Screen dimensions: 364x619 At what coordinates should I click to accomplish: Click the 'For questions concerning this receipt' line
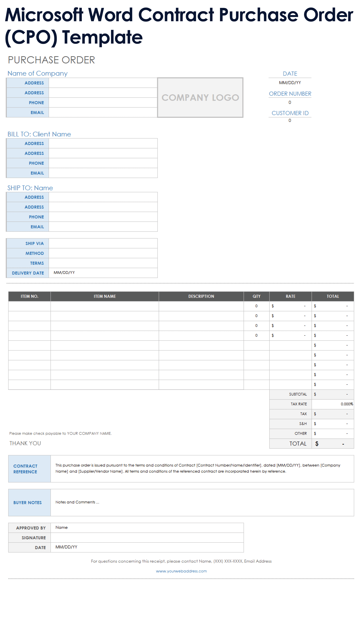coord(181,561)
